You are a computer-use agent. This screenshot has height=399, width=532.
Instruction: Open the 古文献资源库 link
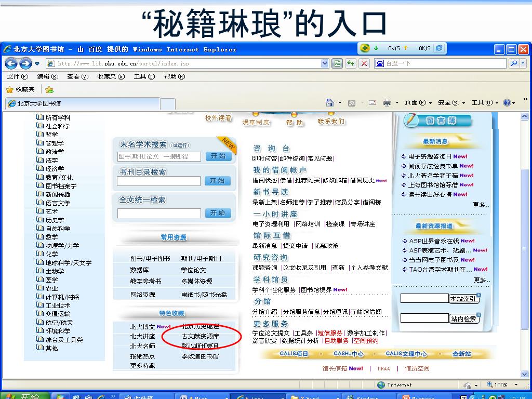[x=200, y=336]
